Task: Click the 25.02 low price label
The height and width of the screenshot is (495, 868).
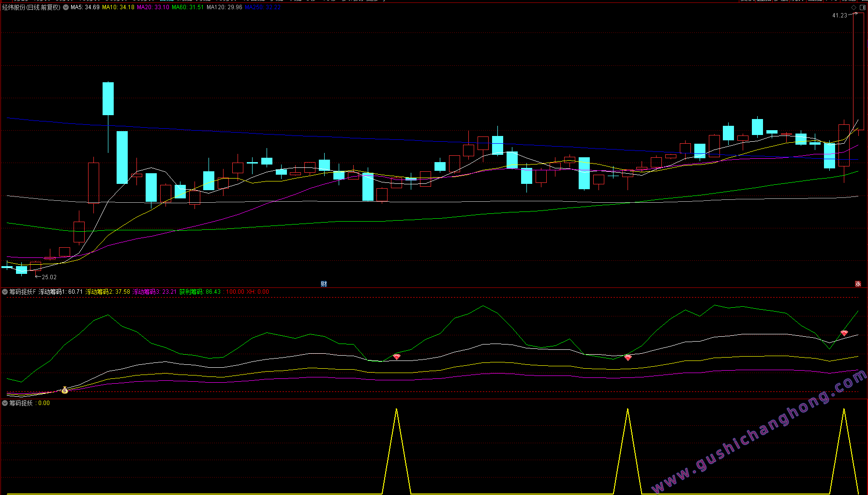Action: (49, 277)
